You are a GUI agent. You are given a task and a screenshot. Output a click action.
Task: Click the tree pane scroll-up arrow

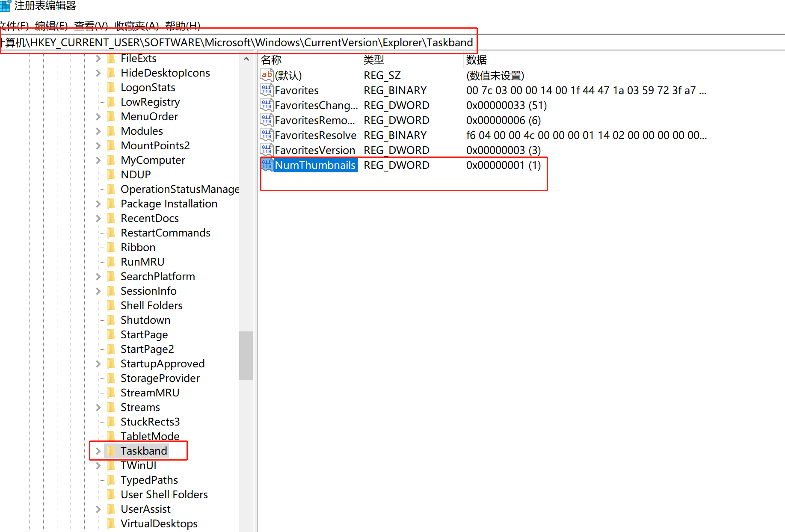pyautogui.click(x=246, y=59)
